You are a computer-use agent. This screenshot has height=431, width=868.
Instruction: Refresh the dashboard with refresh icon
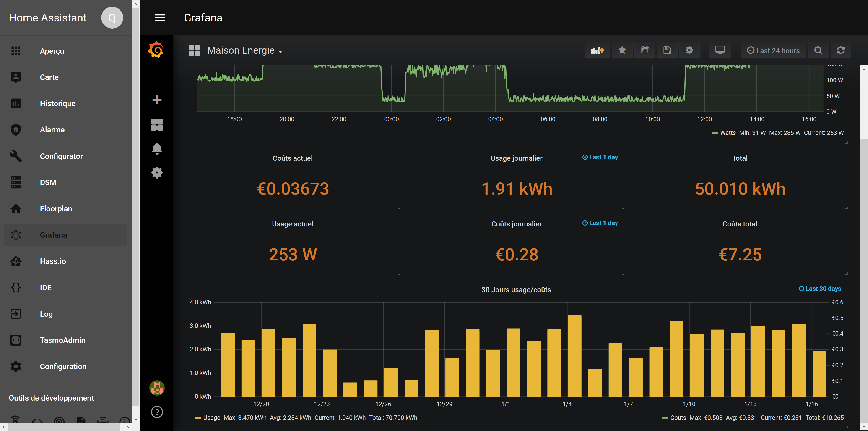point(841,51)
